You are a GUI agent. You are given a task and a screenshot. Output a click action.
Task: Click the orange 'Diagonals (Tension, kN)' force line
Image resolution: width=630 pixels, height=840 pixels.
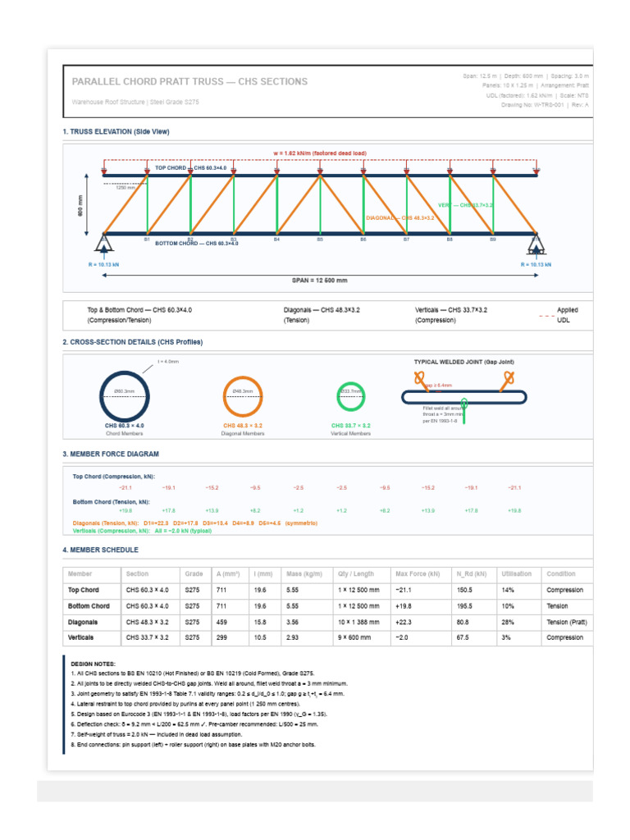tap(195, 523)
